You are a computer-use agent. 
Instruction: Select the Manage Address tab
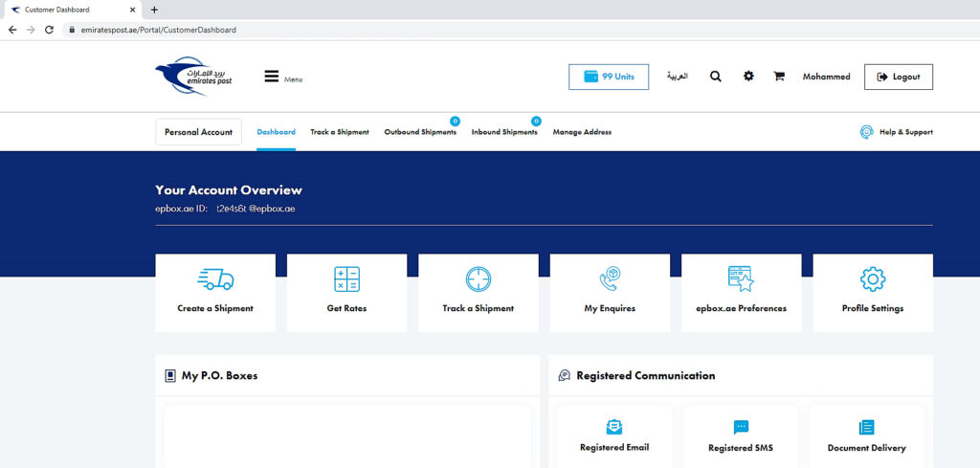click(x=582, y=132)
